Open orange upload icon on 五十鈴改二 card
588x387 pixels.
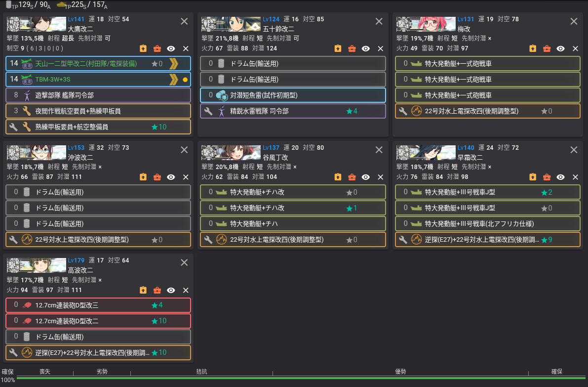point(338,48)
